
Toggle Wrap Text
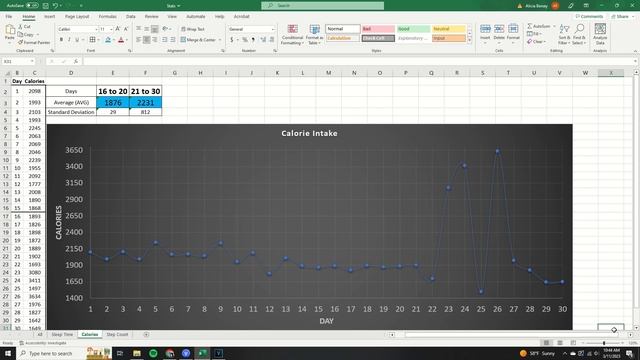coord(192,29)
